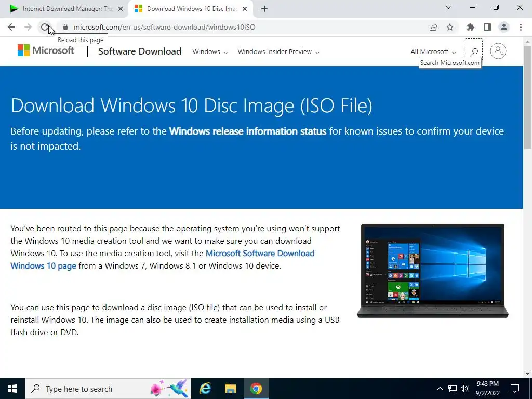Screen dimensions: 532x399
Task: Go back using the browser back arrow
Action: tap(11, 27)
